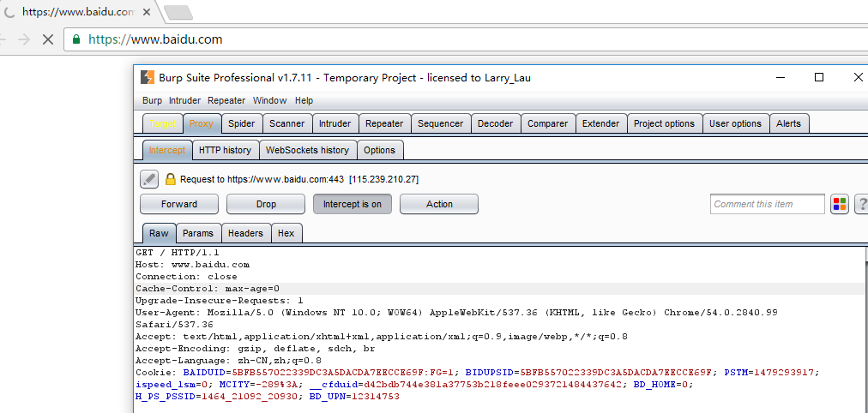Click the Connection: close header line

point(186,277)
